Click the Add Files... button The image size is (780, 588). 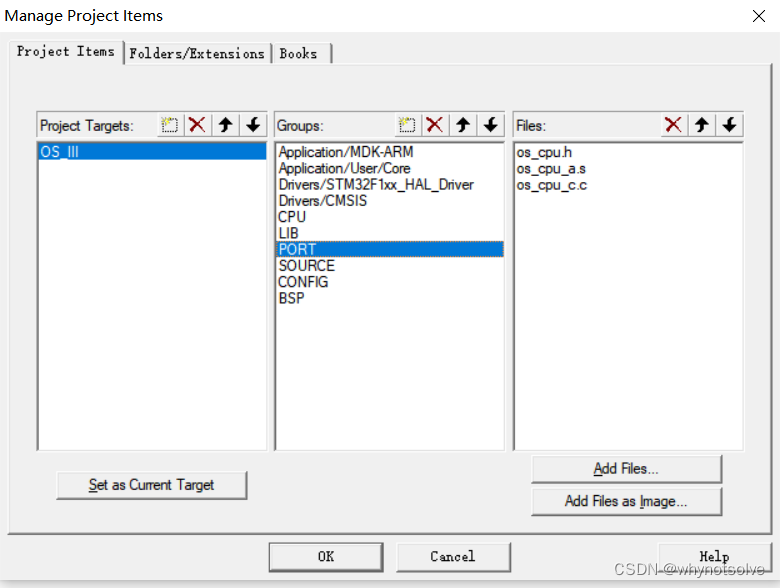click(x=626, y=469)
